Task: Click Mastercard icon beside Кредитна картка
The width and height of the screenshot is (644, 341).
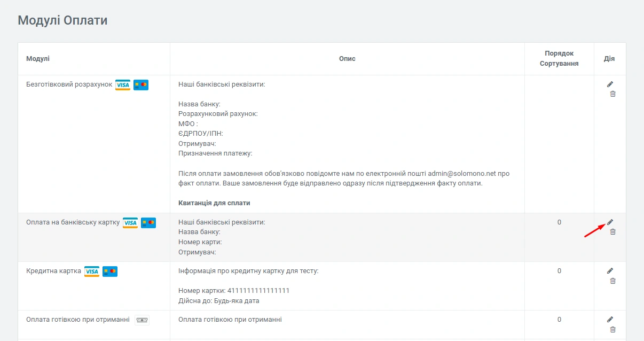Action: [x=110, y=272]
